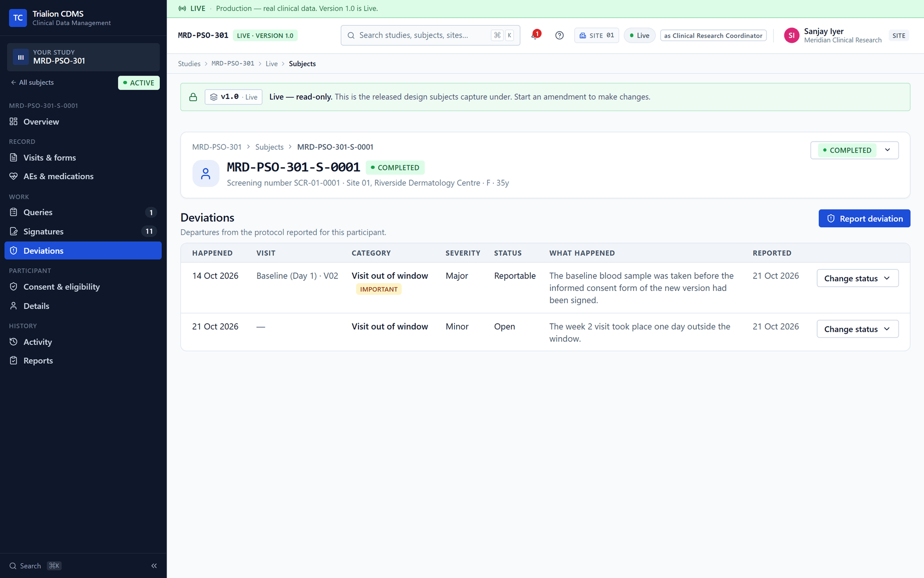Open the help question mark icon

[559, 35]
